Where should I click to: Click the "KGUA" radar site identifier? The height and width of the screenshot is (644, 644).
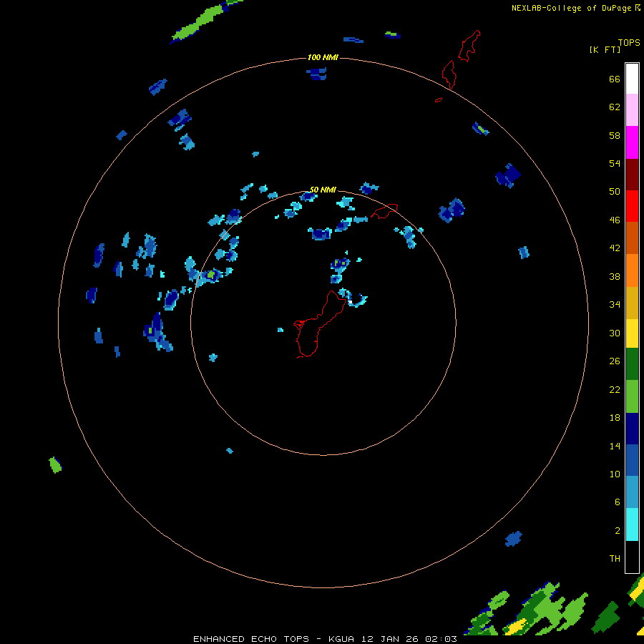[x=342, y=639]
